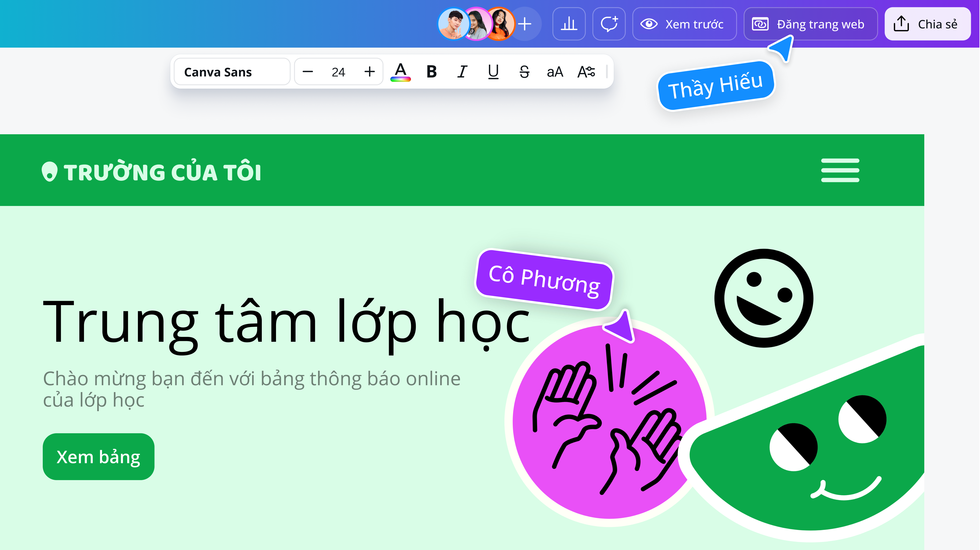Image resolution: width=980 pixels, height=550 pixels.
Task: Switch text case with aA icon
Action: (x=555, y=72)
